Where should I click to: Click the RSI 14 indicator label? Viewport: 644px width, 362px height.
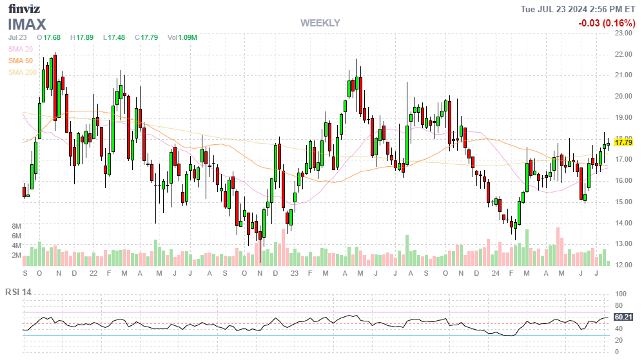click(19, 292)
